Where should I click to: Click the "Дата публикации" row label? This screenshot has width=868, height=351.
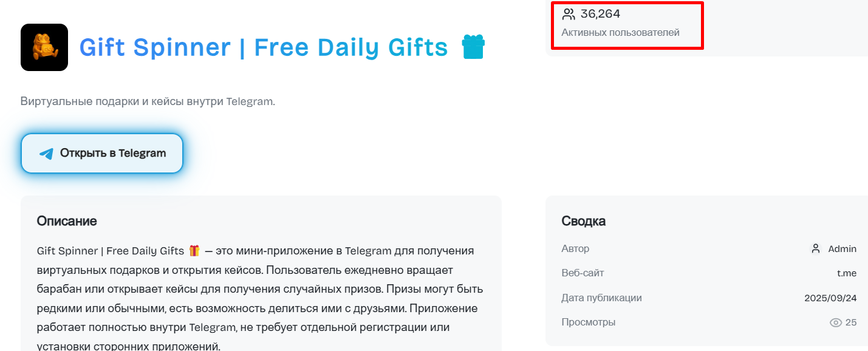click(x=601, y=298)
